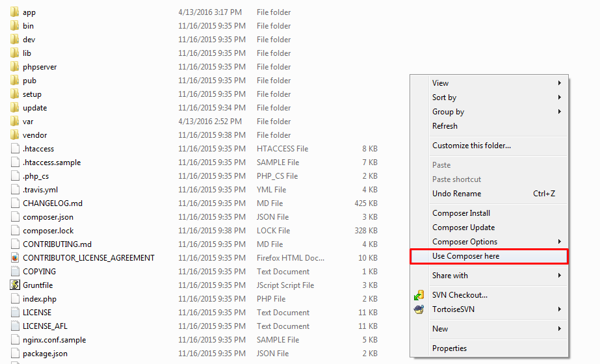Click the SVN Checkout icon in context menu

click(x=419, y=295)
